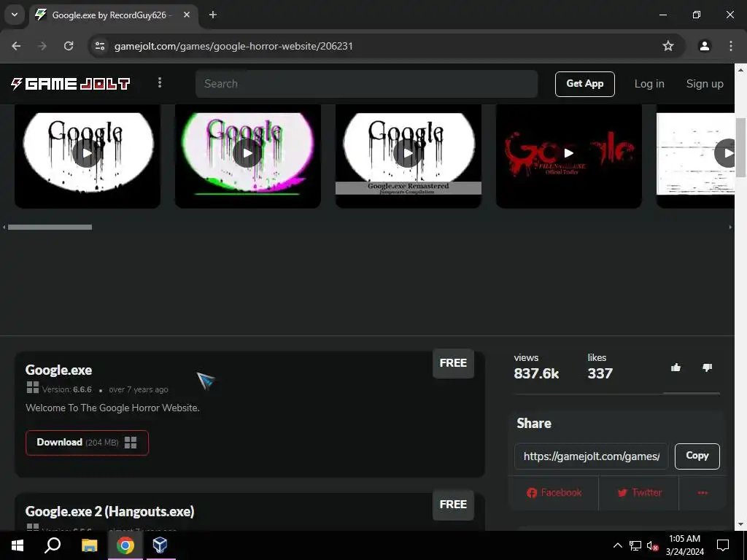Go back to the previous page
The width and height of the screenshot is (747, 560).
[16, 46]
